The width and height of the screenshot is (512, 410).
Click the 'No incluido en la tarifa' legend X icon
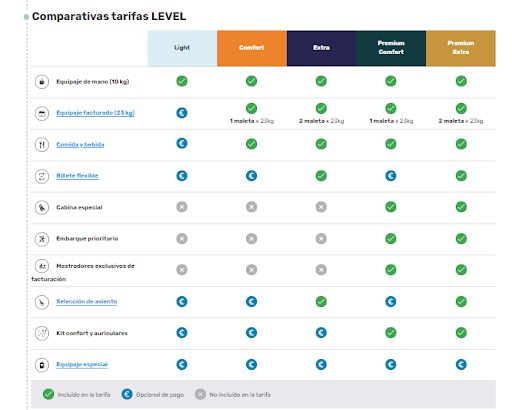click(x=200, y=394)
